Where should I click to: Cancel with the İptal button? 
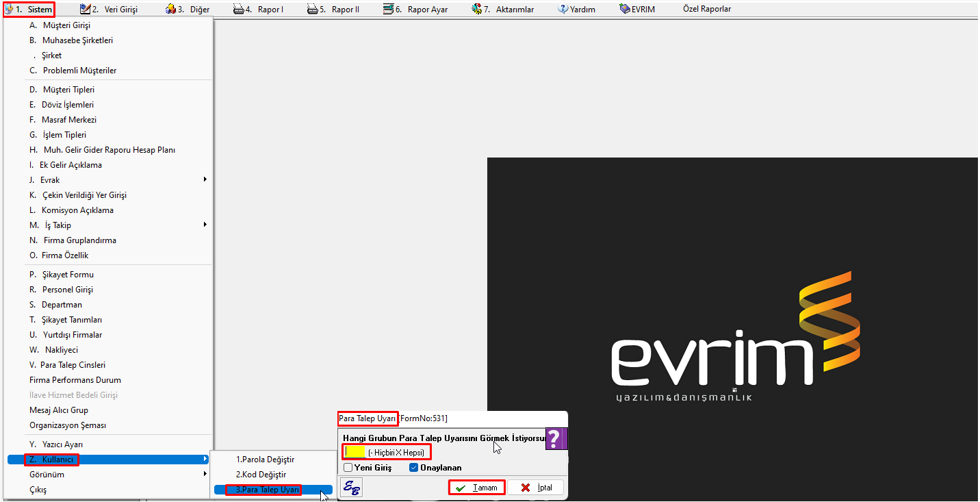tap(536, 488)
